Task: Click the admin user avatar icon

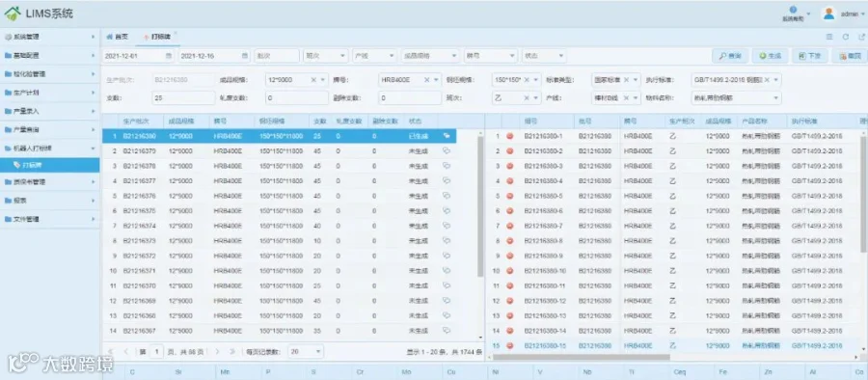Action: coord(828,14)
